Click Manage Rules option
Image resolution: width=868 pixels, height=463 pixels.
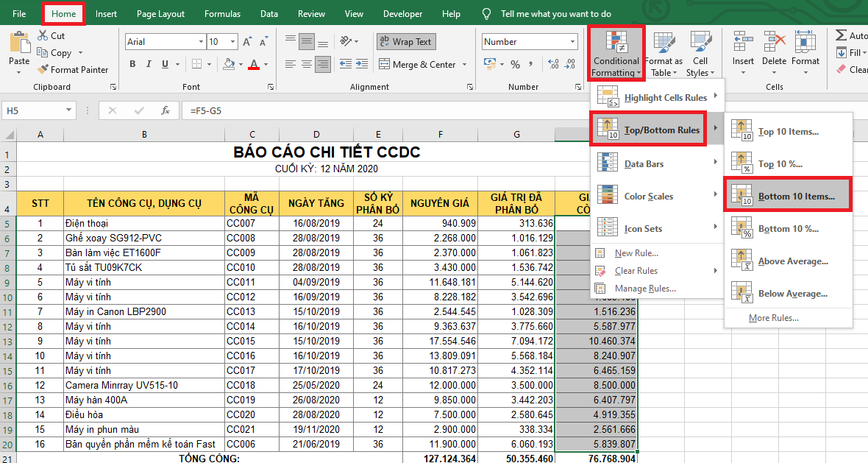(x=645, y=289)
